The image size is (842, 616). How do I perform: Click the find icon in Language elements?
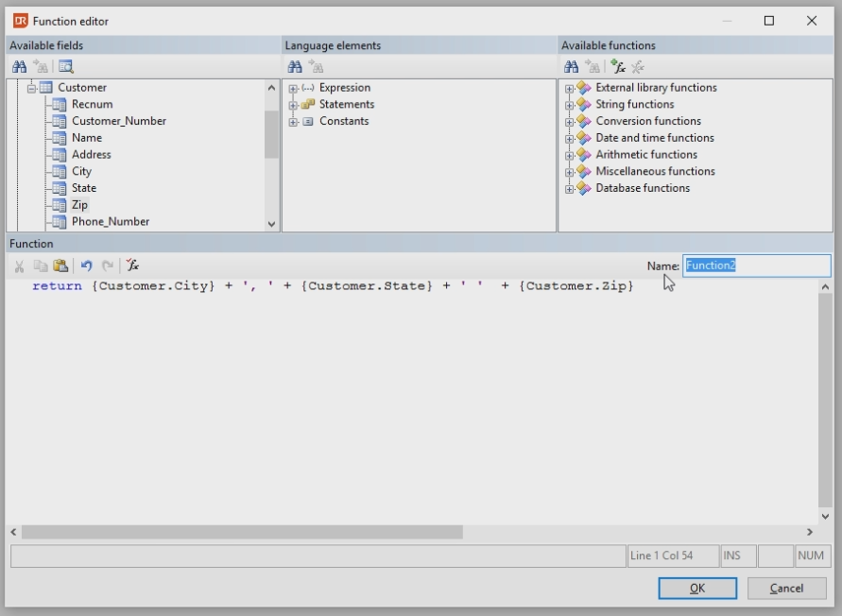click(295, 67)
